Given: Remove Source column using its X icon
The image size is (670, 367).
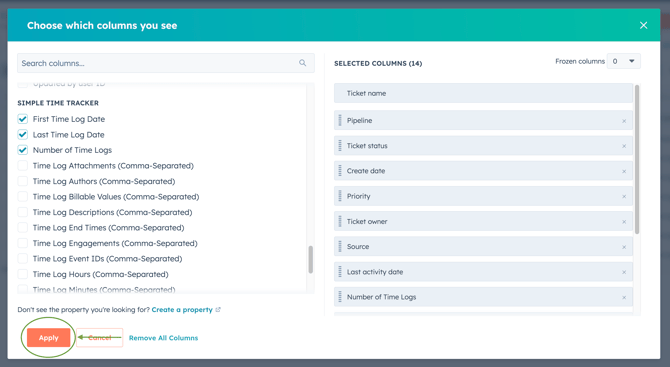Looking at the screenshot, I should [624, 247].
